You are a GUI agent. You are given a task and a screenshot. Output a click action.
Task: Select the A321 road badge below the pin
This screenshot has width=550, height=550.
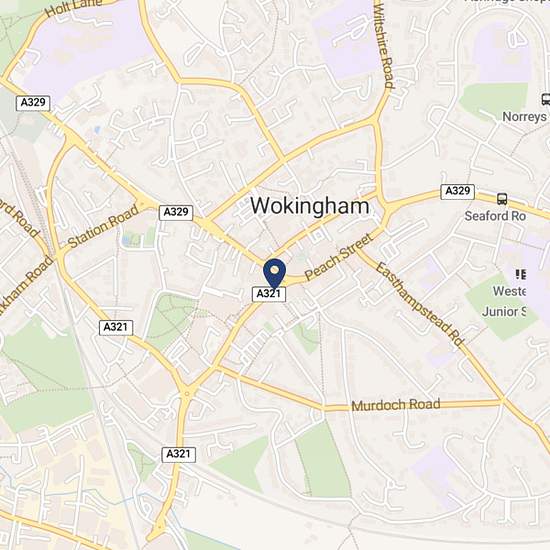tap(269, 294)
